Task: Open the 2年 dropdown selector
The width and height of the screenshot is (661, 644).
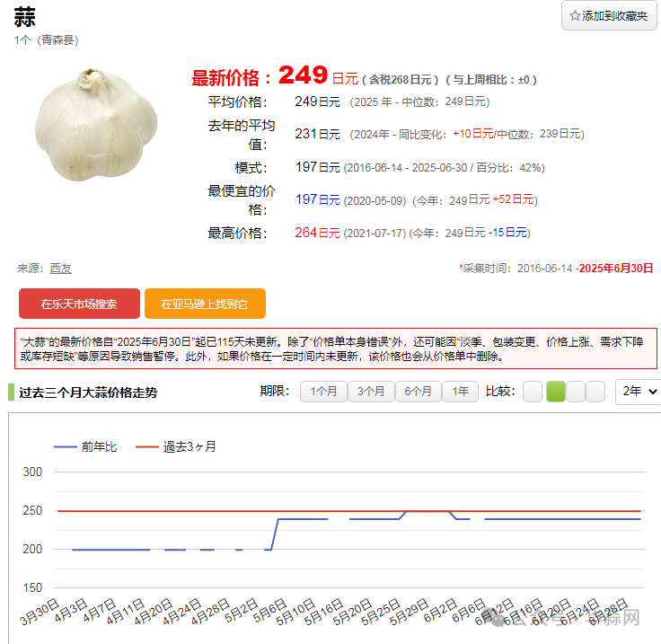Action: click(x=638, y=392)
